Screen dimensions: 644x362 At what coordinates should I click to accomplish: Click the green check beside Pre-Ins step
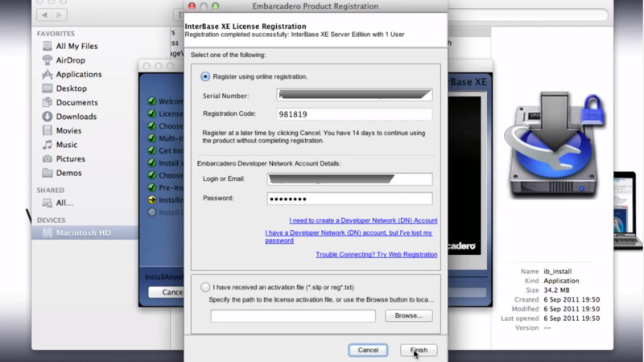tap(152, 187)
